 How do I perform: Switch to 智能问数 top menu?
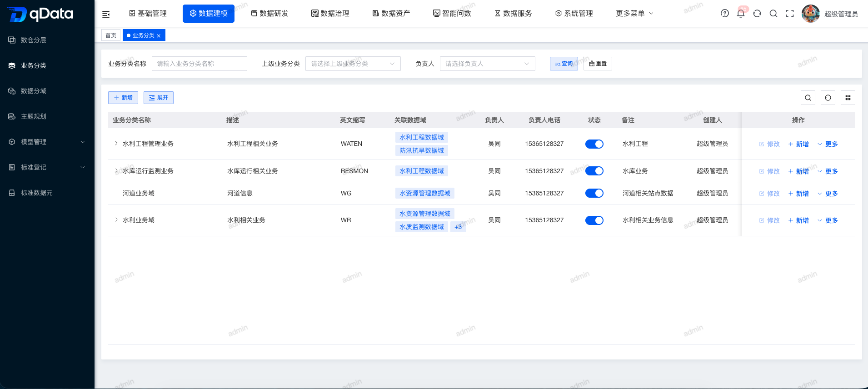[x=452, y=14]
